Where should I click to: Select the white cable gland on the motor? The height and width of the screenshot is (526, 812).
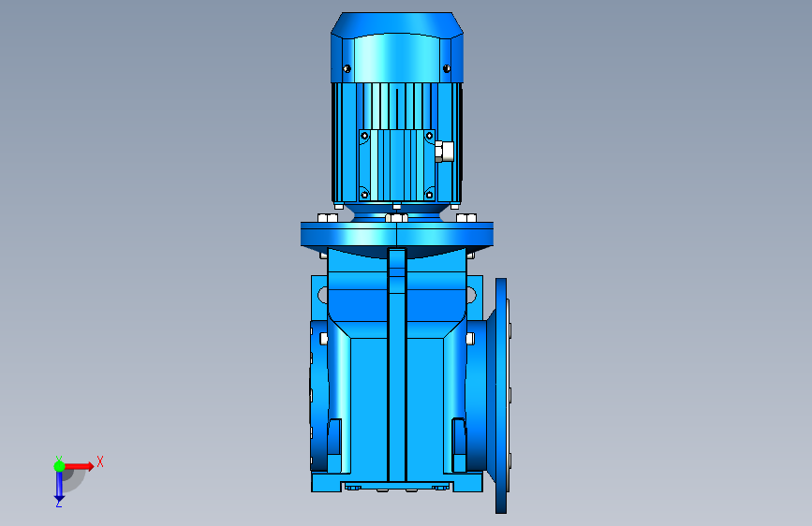pyautogui.click(x=444, y=152)
